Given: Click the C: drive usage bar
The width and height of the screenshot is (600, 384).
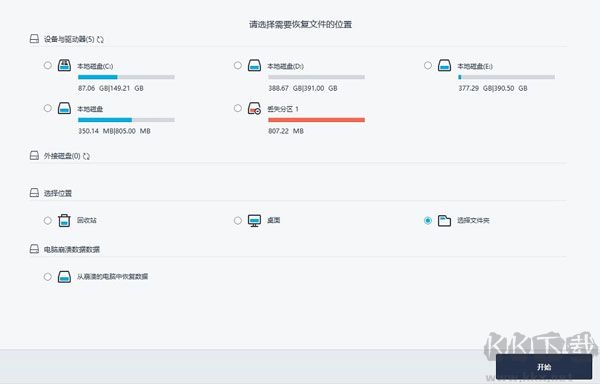Looking at the screenshot, I should pos(126,77).
